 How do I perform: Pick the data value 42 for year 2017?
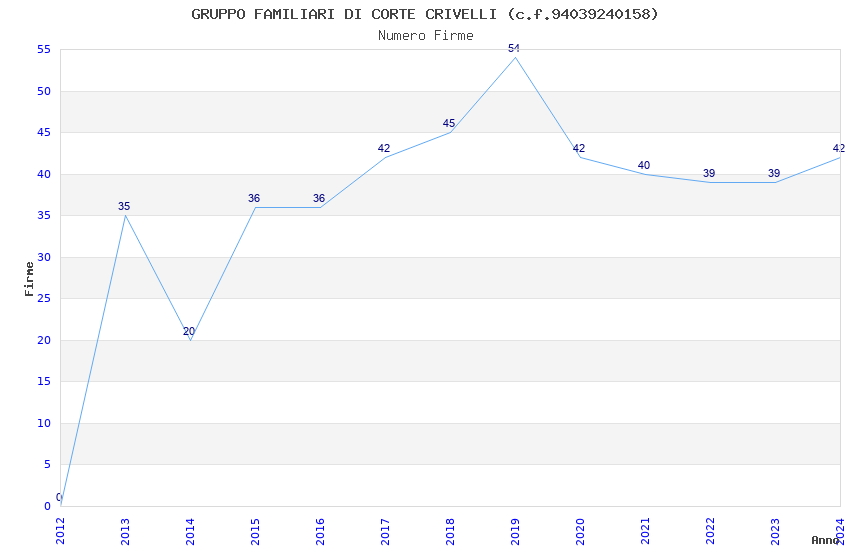384,148
